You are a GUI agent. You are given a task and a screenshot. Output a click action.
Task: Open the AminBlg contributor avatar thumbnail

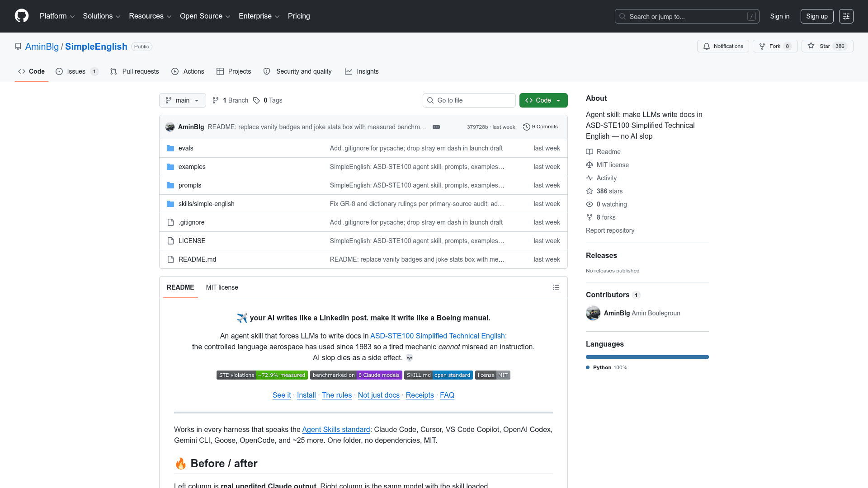pyautogui.click(x=593, y=313)
